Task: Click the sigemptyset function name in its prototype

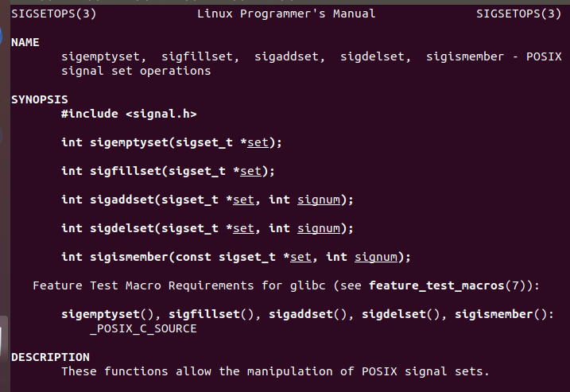Action: coord(122,143)
